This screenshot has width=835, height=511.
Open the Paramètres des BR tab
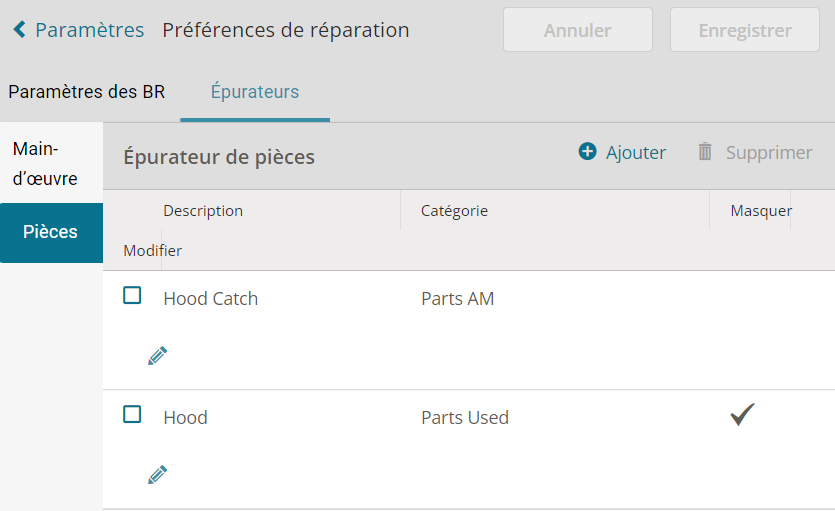tap(87, 92)
